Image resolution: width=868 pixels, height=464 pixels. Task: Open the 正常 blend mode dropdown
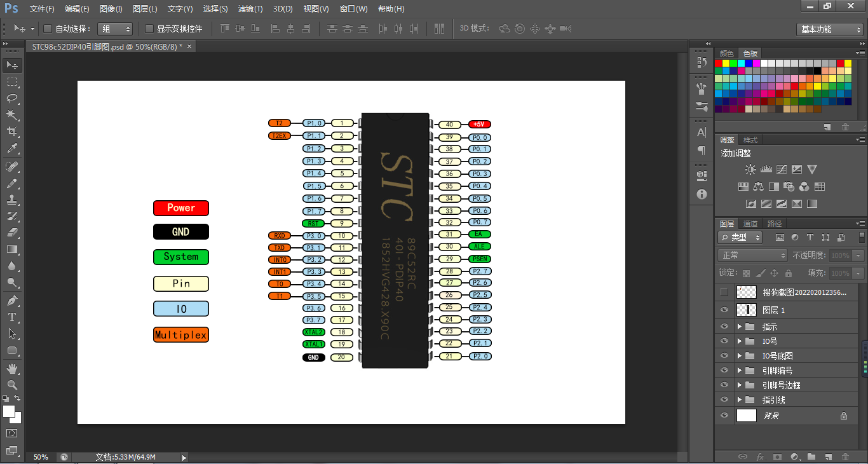point(753,255)
